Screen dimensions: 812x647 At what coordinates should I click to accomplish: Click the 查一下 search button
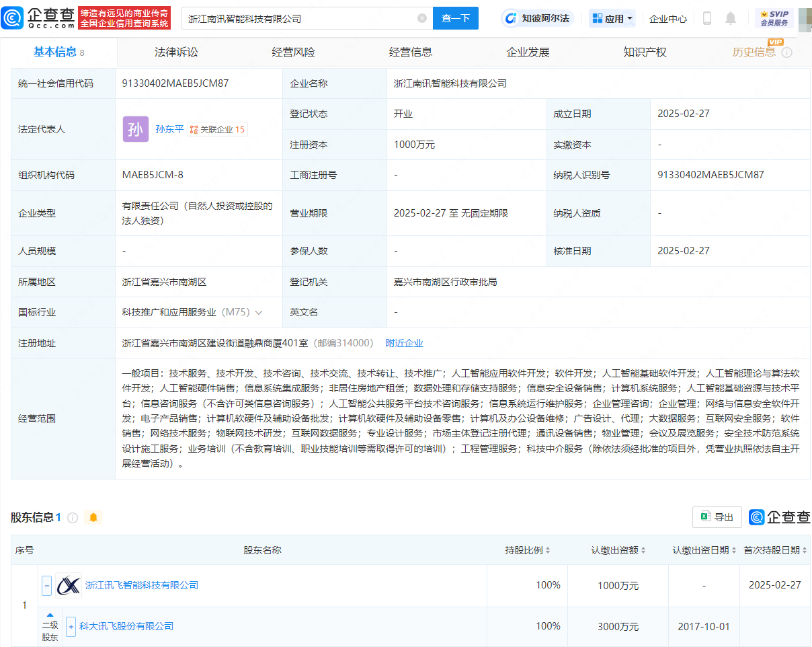455,18
